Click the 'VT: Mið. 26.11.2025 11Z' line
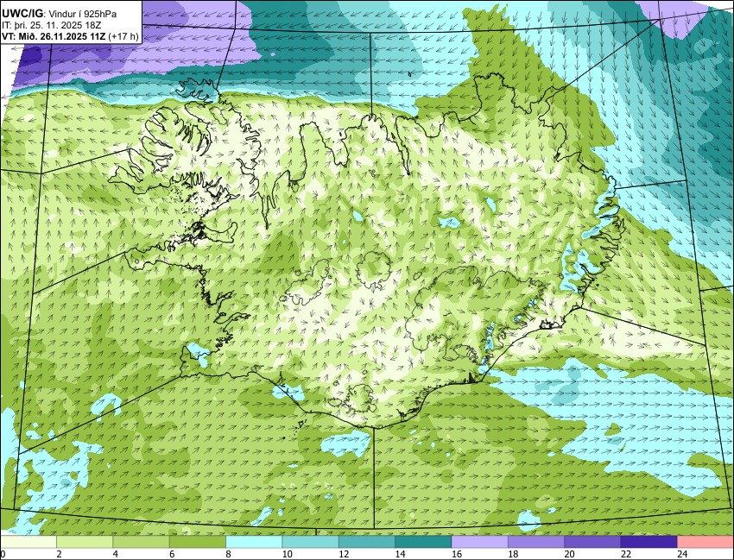This screenshot has height=560, width=734. [54, 36]
